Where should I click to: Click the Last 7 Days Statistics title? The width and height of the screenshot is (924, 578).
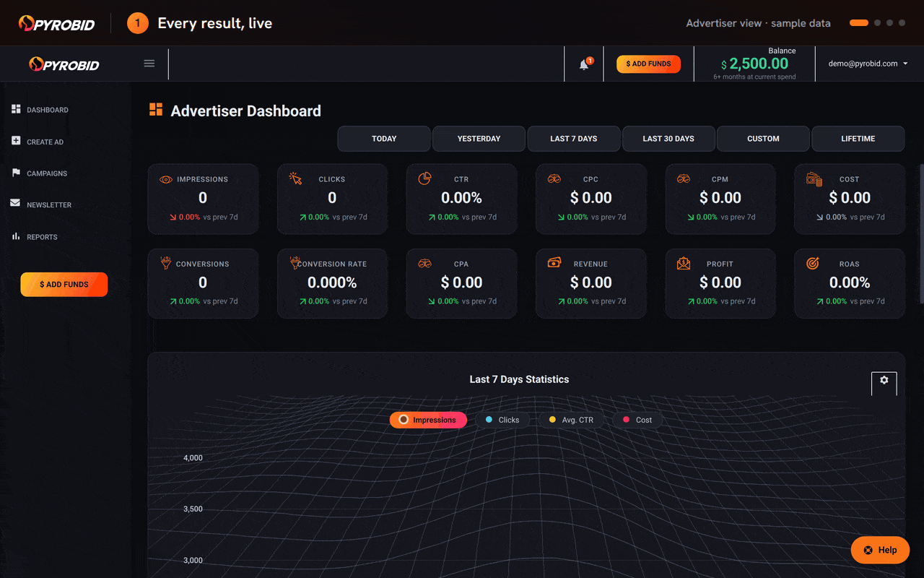coord(519,379)
